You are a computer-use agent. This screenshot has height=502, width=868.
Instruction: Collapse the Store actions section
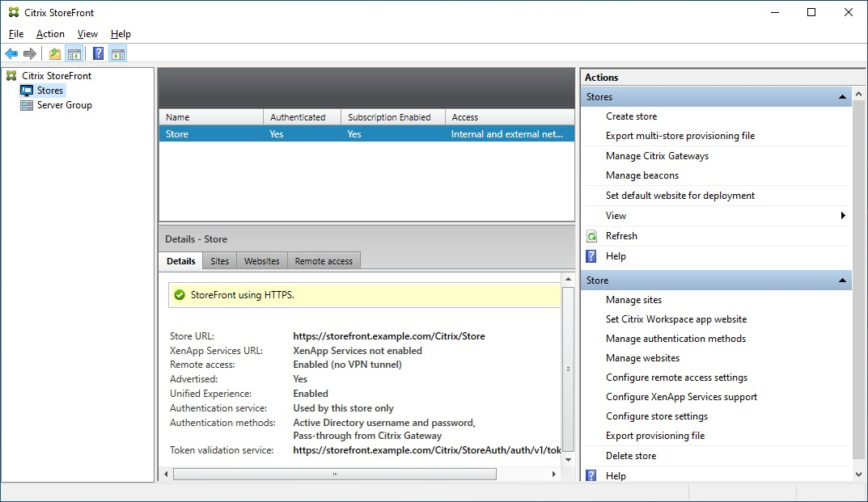click(x=841, y=280)
